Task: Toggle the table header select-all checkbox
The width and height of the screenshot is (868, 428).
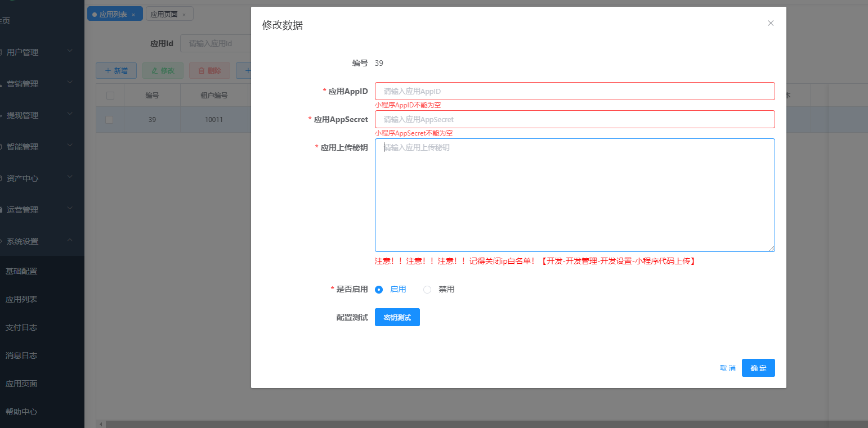Action: pyautogui.click(x=110, y=96)
